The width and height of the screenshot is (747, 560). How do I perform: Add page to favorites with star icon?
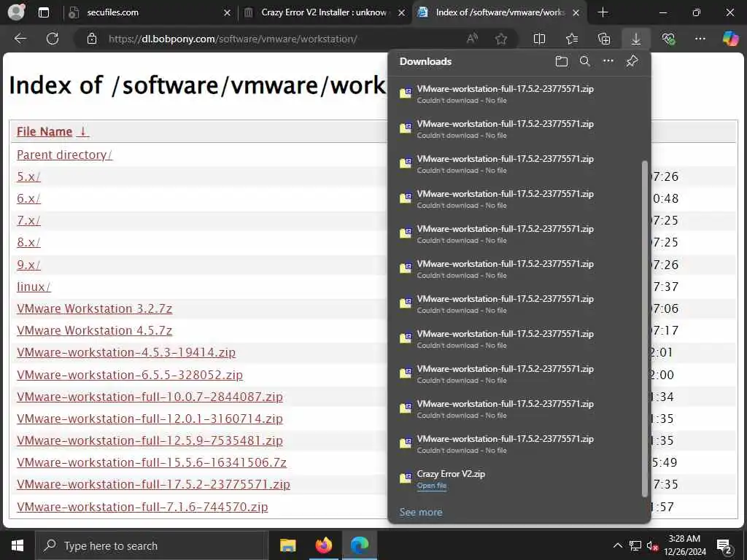coord(500,39)
